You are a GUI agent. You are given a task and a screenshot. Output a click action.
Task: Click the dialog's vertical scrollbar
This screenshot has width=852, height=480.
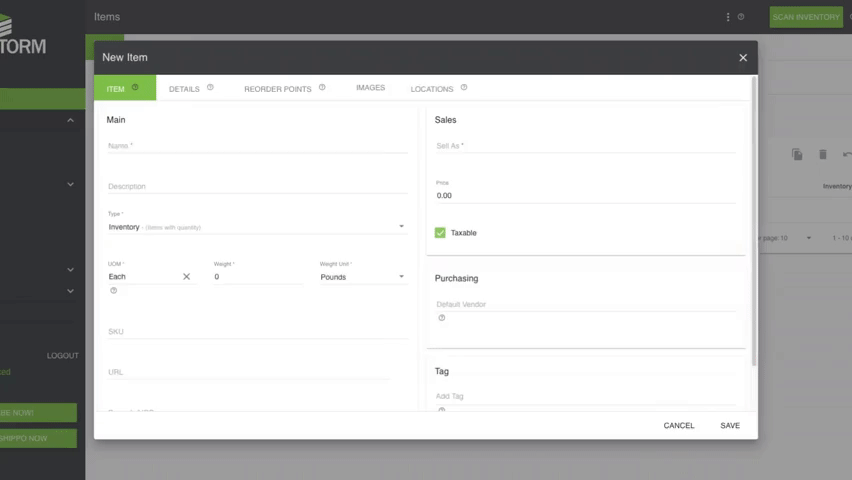click(754, 221)
